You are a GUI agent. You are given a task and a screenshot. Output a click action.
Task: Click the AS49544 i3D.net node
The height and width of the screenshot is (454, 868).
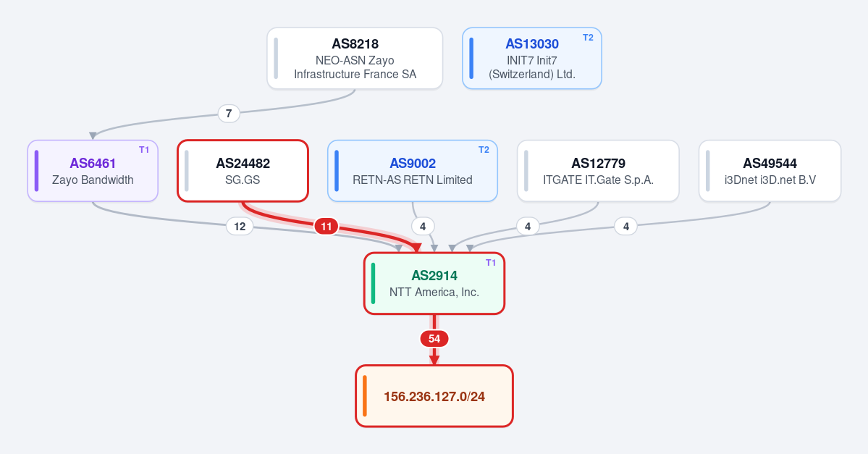click(x=770, y=171)
